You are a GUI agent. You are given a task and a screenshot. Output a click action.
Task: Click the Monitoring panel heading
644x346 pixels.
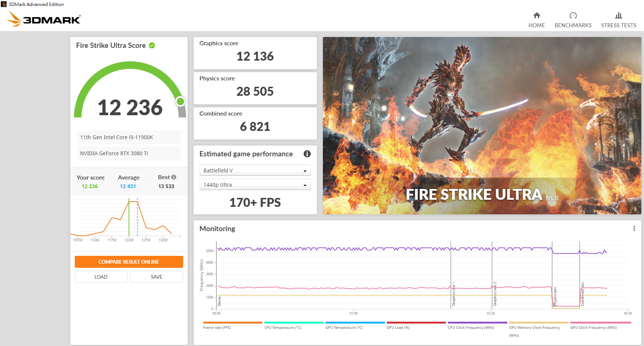click(217, 229)
